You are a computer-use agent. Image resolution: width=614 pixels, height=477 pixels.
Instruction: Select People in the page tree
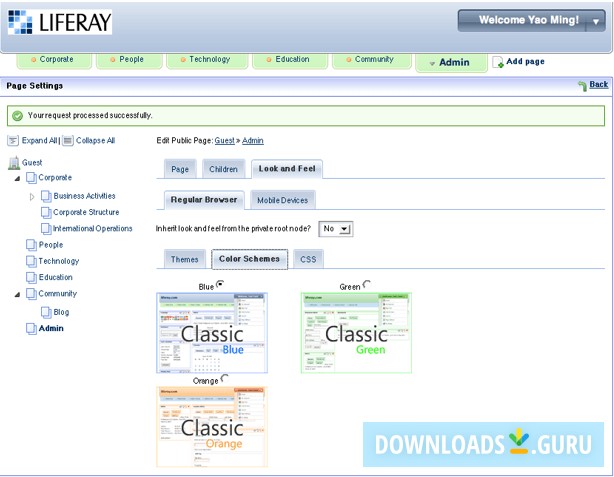[51, 245]
